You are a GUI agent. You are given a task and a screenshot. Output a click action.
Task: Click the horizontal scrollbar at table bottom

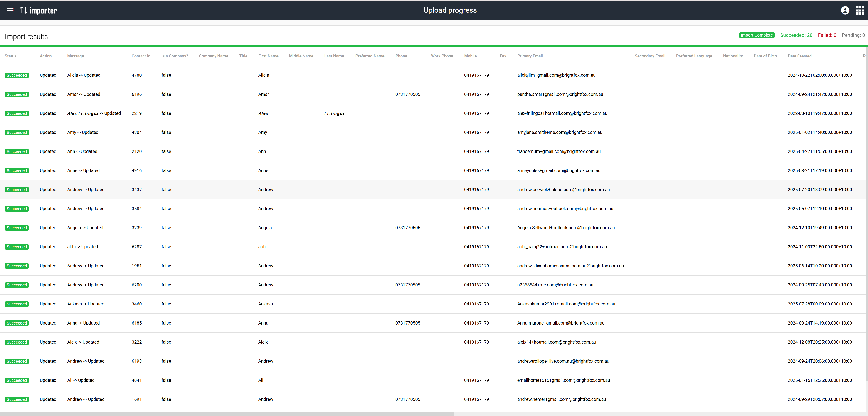pyautogui.click(x=227, y=414)
